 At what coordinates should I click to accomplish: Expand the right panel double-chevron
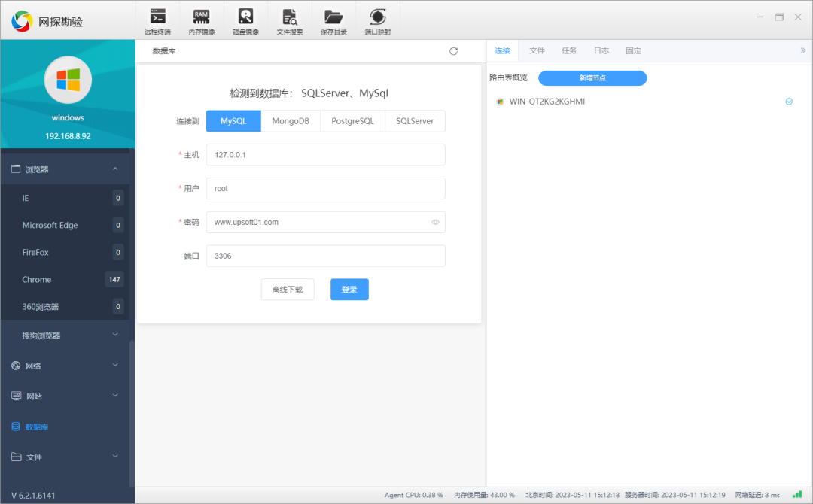(802, 50)
